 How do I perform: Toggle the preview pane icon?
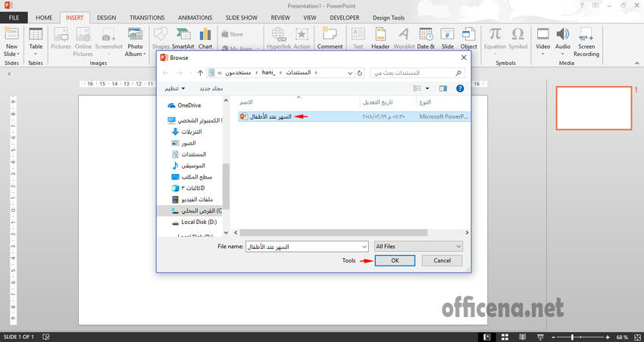[442, 89]
